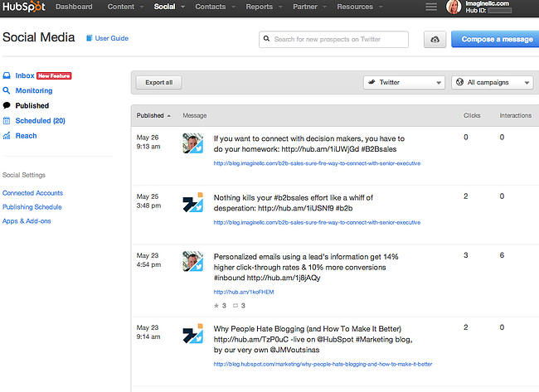Open Connected Accounts settings link
This screenshot has height=392, width=539.
[32, 193]
